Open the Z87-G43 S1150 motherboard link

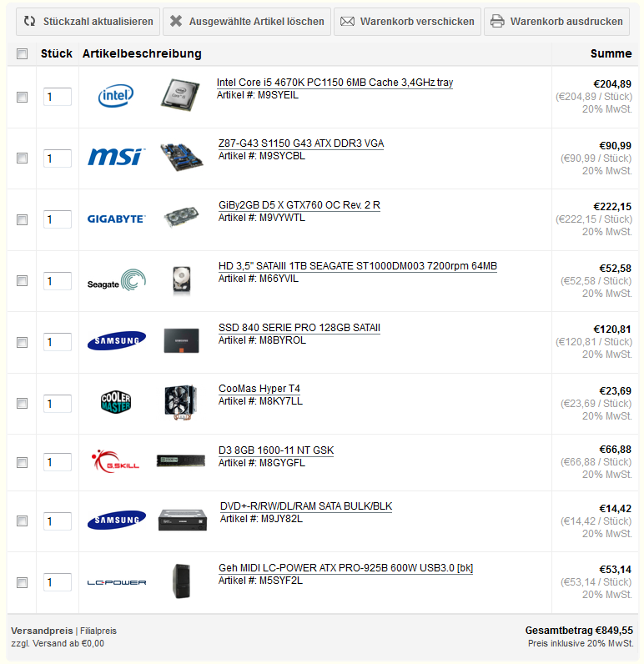(301, 143)
